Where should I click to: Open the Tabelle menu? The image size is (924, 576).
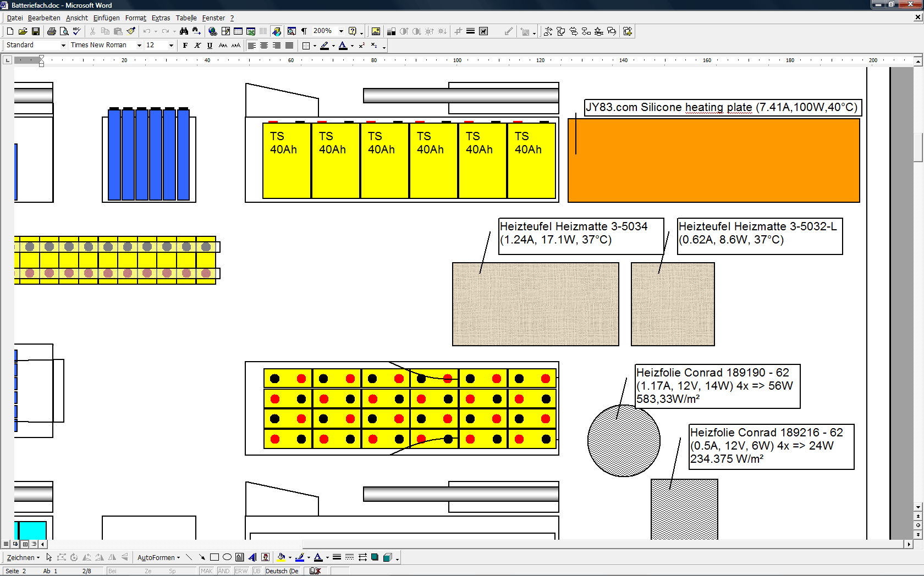(186, 18)
